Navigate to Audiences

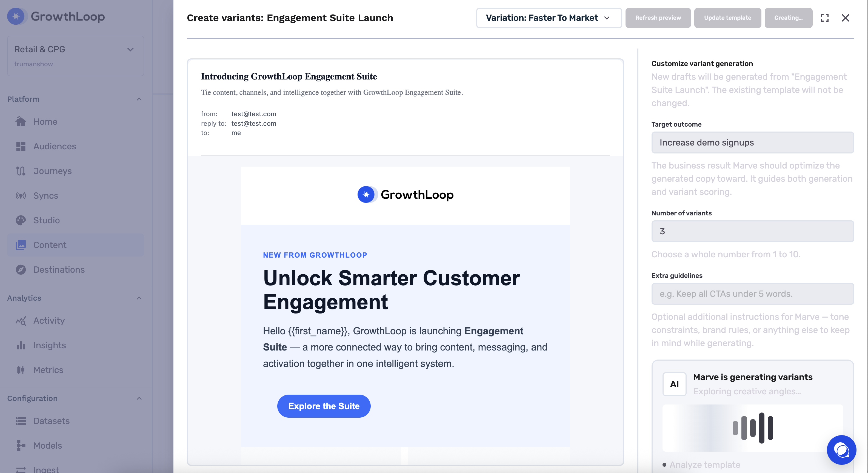(75, 146)
